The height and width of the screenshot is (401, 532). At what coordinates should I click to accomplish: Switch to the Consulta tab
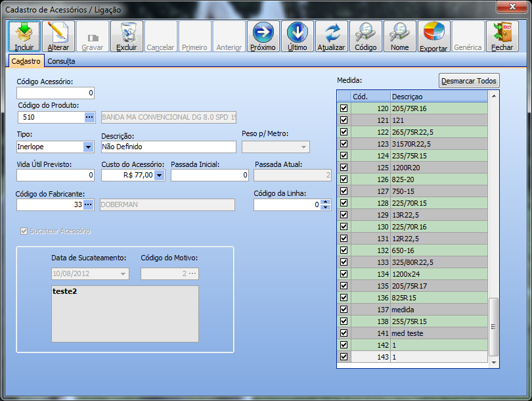pyautogui.click(x=60, y=61)
